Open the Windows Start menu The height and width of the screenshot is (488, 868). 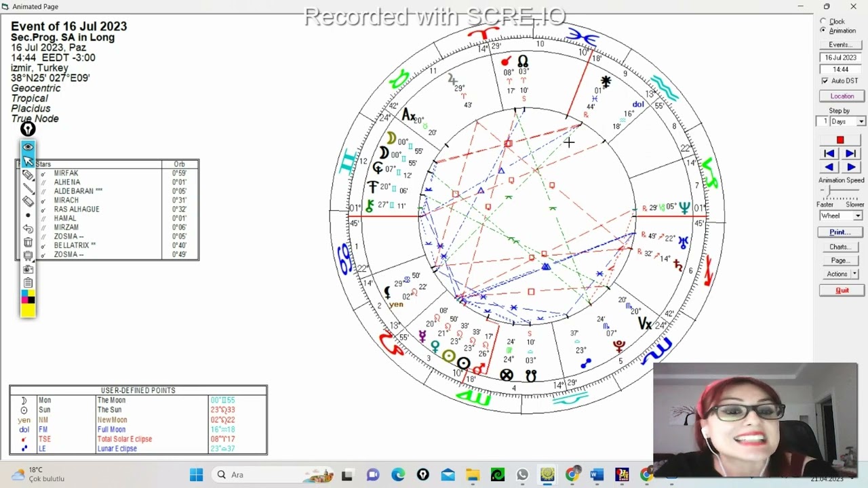[x=197, y=474]
